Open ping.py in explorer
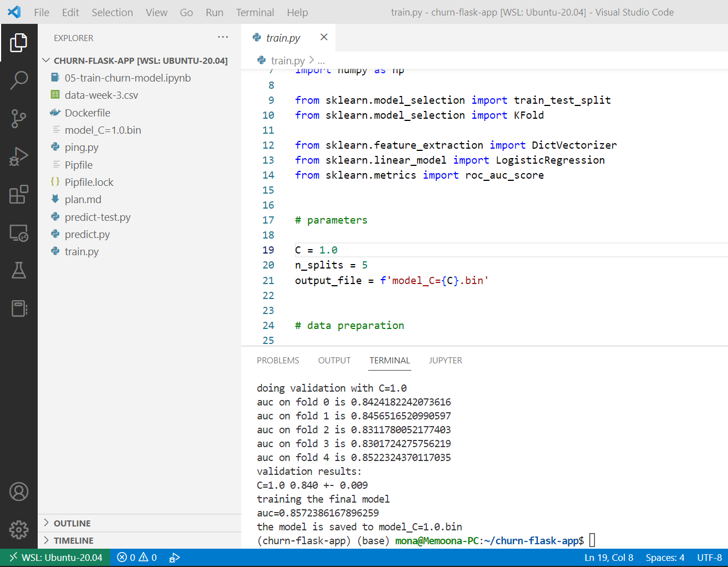The height and width of the screenshot is (567, 728). click(x=140, y=147)
